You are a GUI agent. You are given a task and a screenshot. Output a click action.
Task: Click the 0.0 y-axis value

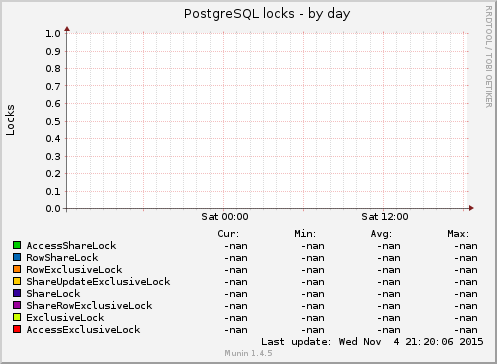[53, 209]
